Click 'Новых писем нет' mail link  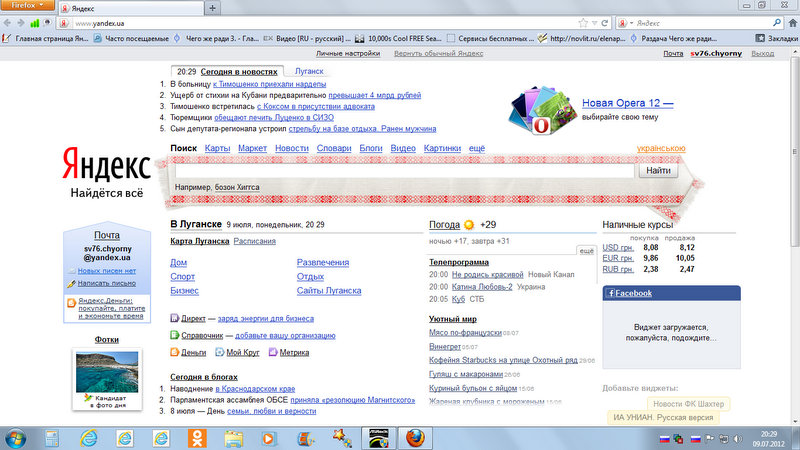[107, 271]
